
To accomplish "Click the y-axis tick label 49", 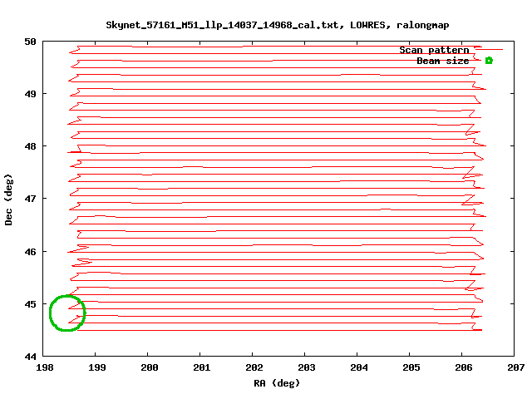I will (30, 94).
